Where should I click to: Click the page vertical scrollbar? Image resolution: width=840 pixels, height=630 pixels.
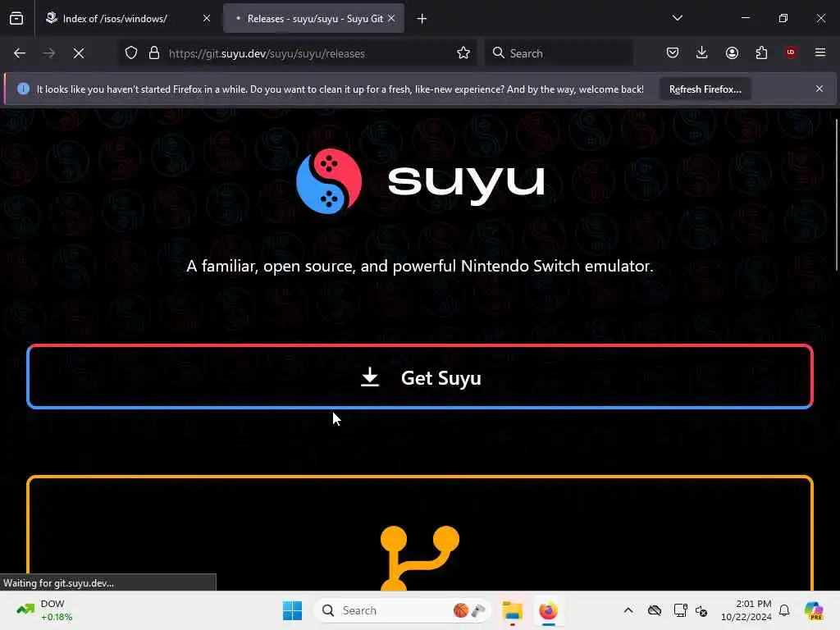click(x=836, y=195)
